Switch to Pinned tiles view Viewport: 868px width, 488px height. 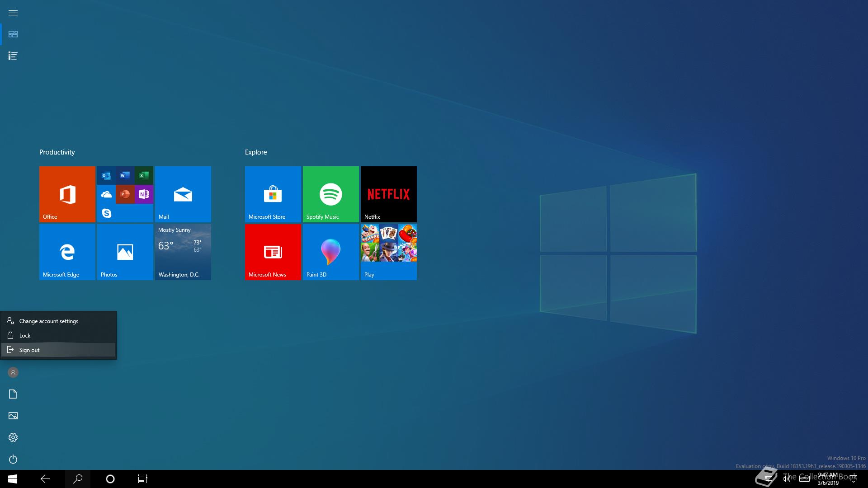pyautogui.click(x=13, y=34)
